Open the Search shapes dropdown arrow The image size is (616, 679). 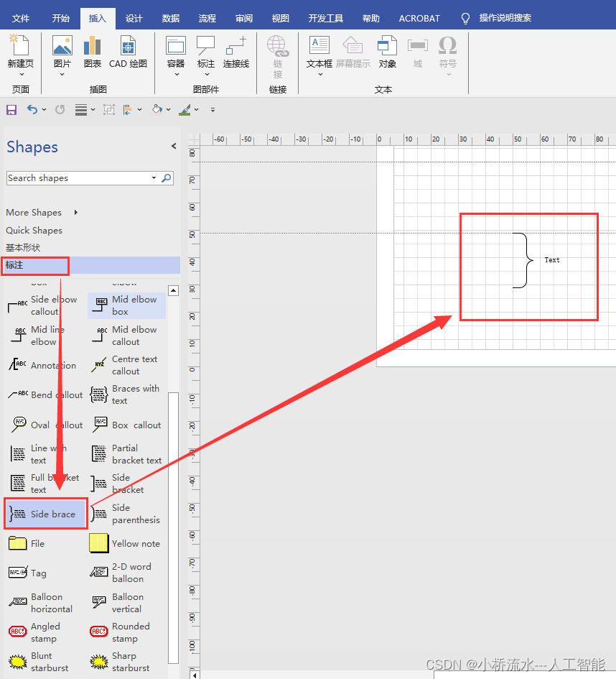pos(154,178)
